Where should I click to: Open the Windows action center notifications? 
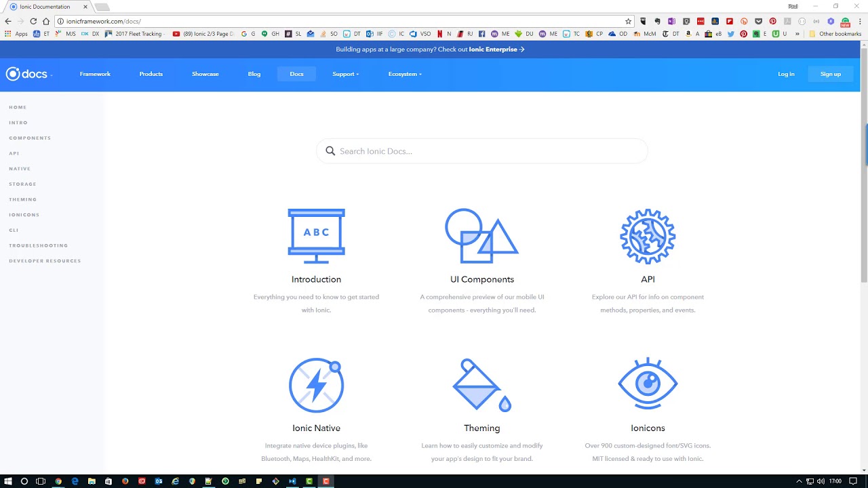(x=853, y=481)
